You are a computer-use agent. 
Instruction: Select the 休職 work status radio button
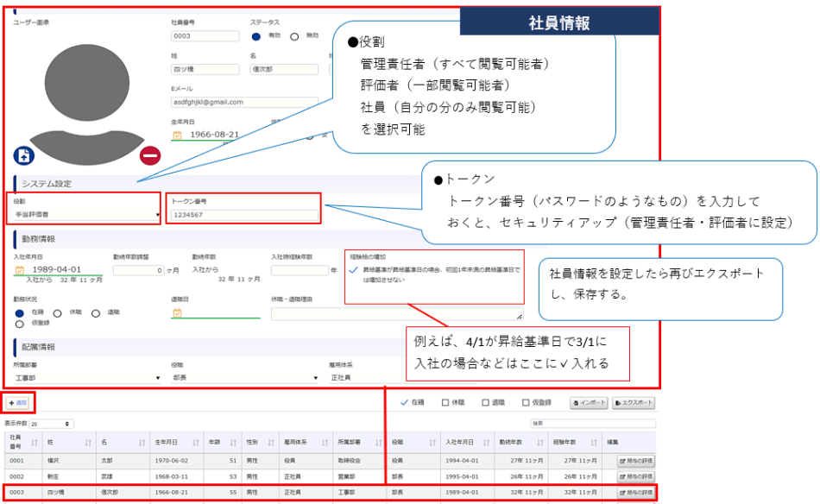click(58, 313)
